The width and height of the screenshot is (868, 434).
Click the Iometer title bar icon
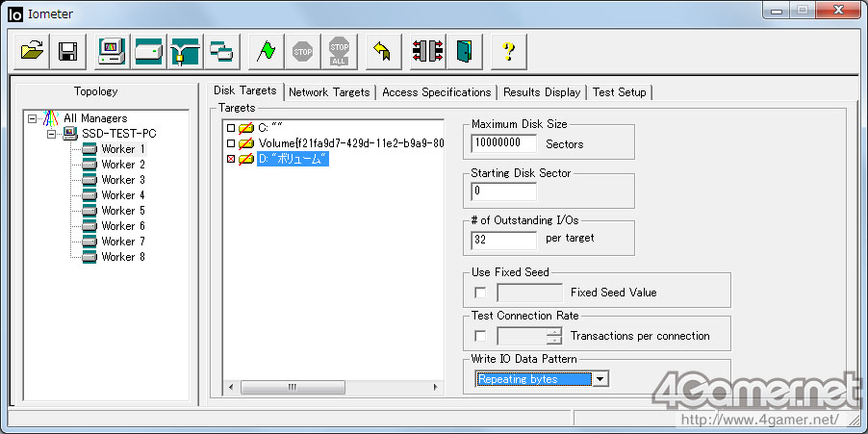15,14
